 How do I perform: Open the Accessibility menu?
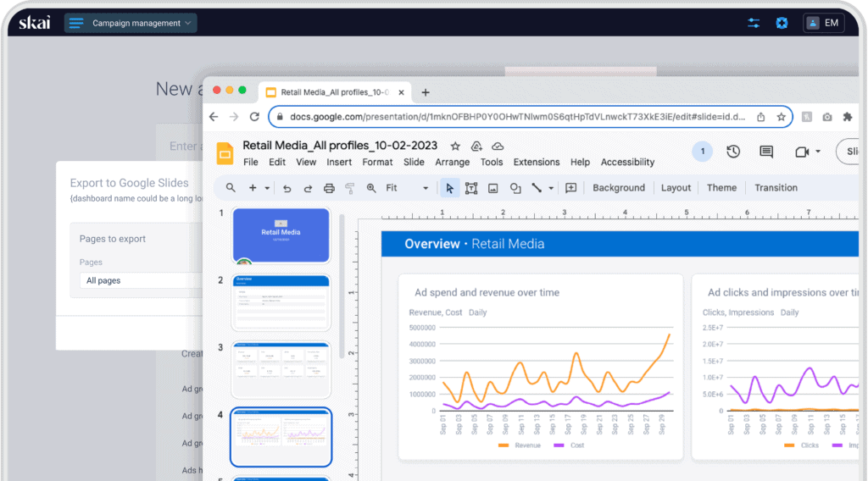click(x=628, y=162)
